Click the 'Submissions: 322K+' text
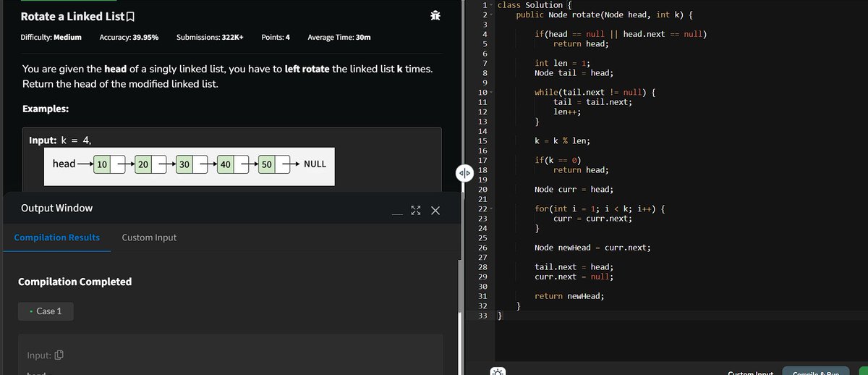This screenshot has height=375, width=868. click(x=210, y=37)
